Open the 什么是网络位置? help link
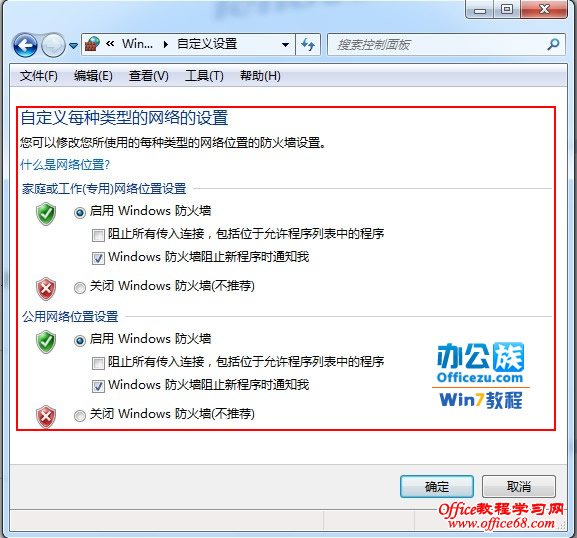Image resolution: width=577 pixels, height=538 pixels. 65,164
